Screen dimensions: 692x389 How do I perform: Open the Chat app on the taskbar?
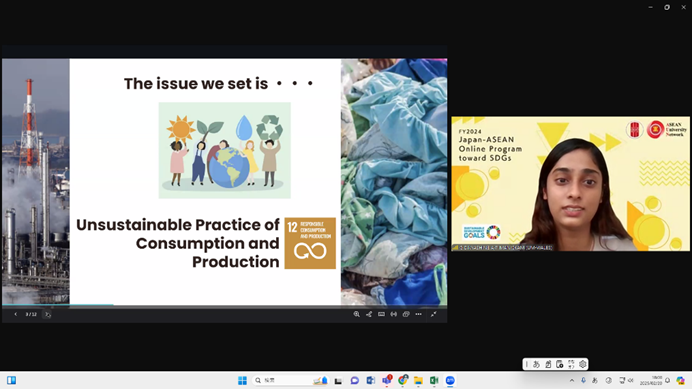pos(354,381)
